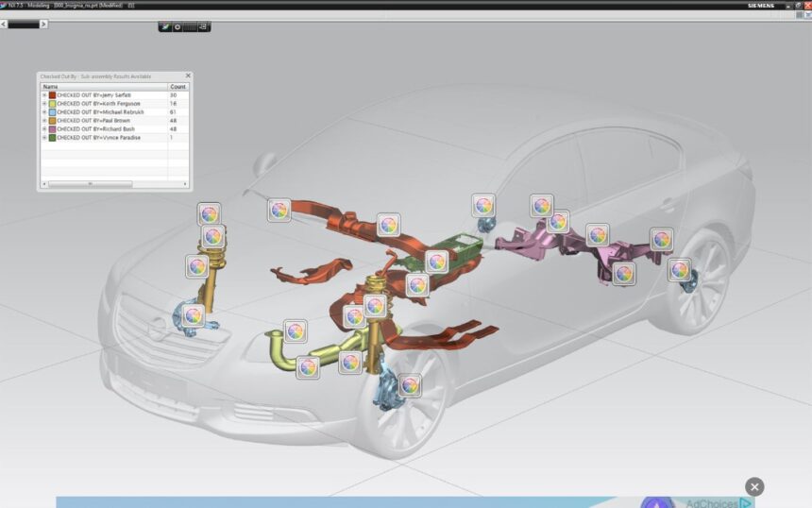Select the Richard Bush checked-out row text
The height and width of the screenshot is (508, 812).
[x=95, y=129]
